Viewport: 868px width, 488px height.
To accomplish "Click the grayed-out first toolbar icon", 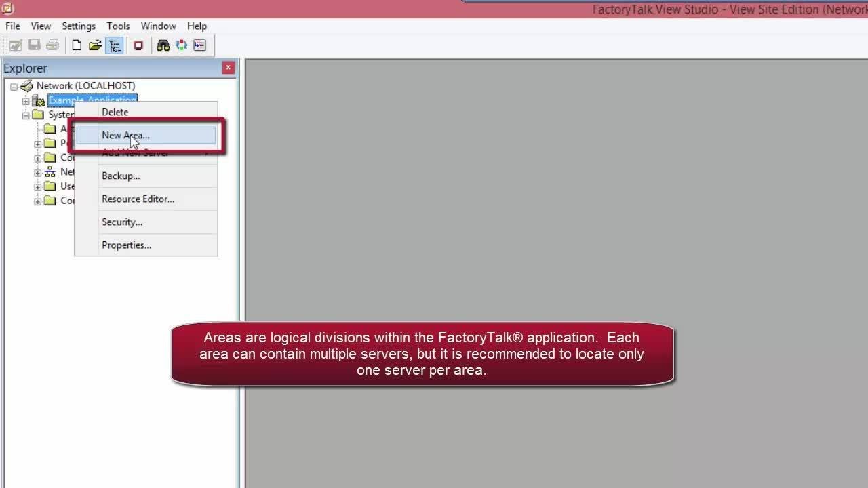I will [x=16, y=45].
